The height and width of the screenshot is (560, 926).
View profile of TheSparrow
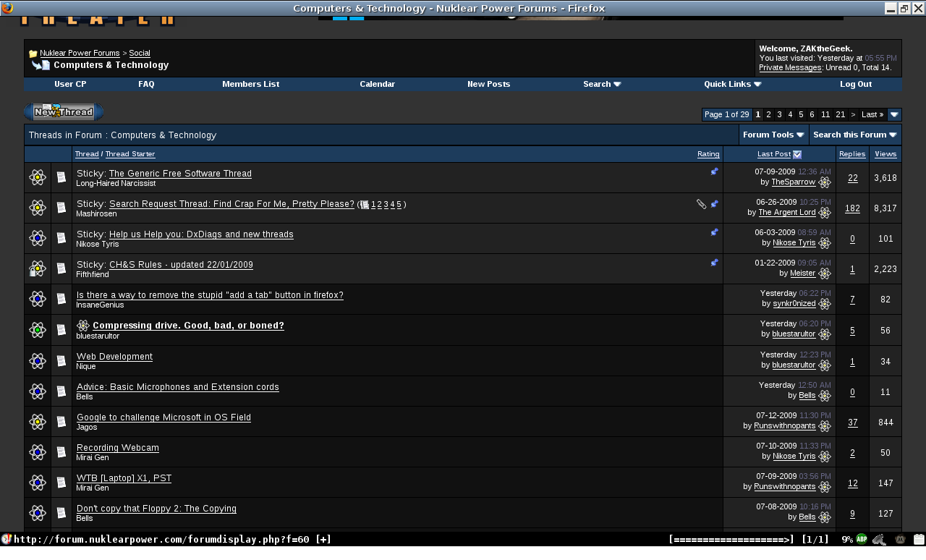click(x=794, y=182)
